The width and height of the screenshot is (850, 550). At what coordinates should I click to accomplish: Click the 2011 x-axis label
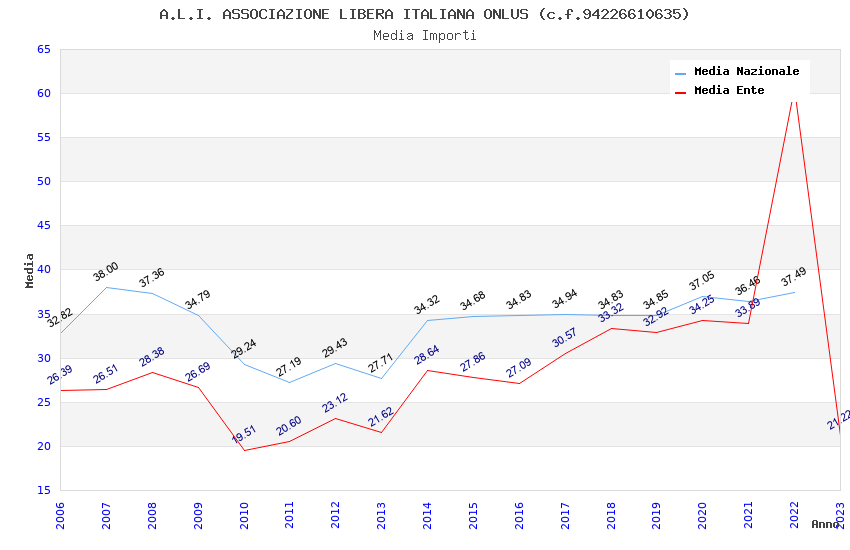click(289, 515)
